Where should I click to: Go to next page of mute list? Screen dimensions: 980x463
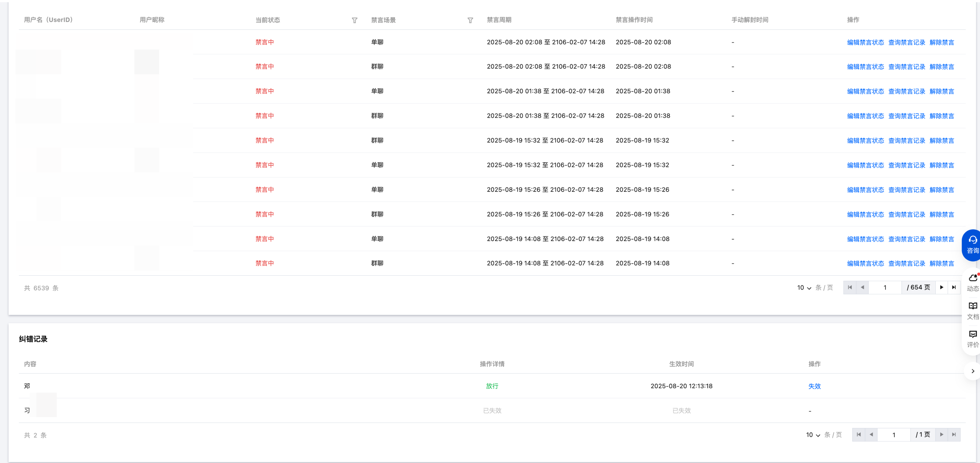(x=942, y=287)
